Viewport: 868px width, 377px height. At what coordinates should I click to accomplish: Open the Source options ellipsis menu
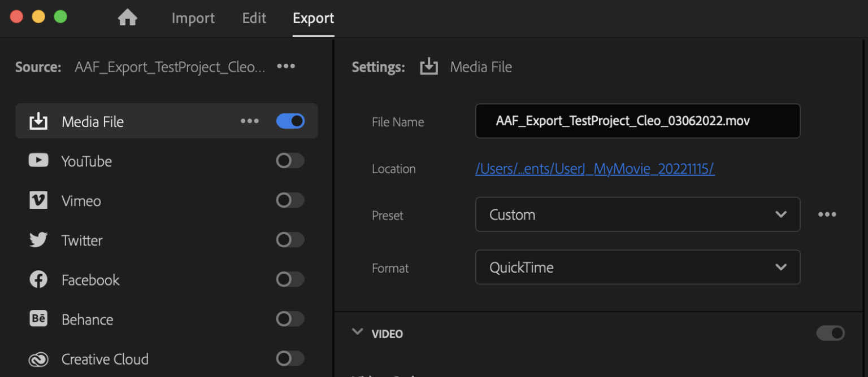click(286, 67)
